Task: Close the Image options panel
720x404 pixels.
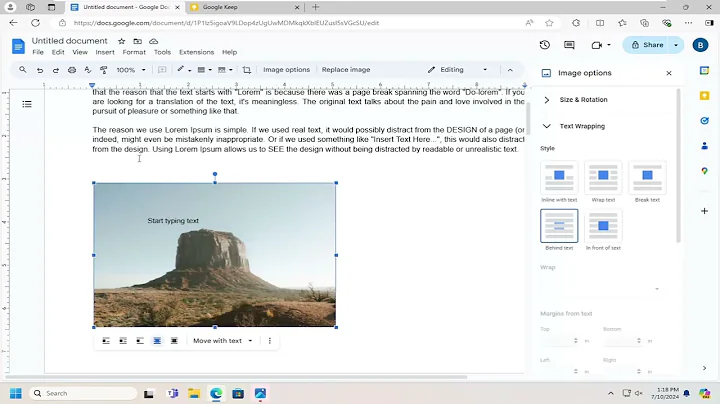Action: click(669, 73)
